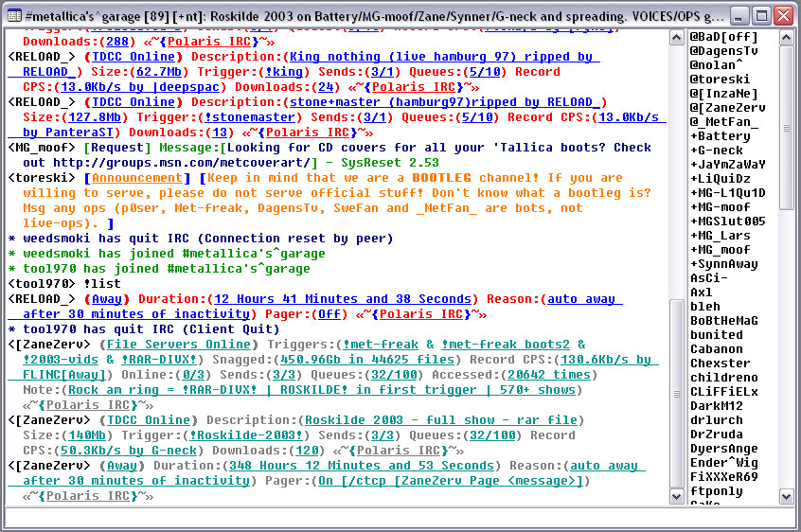The image size is (801, 532).
Task: Select FiXXXeR69 in the nick list
Action: [724, 477]
